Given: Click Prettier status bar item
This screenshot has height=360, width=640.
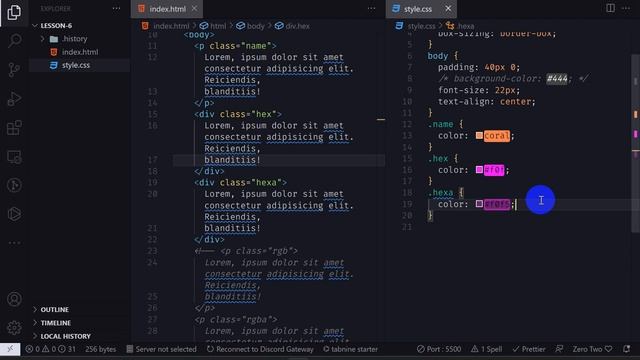Looking at the screenshot, I should pyautogui.click(x=529, y=349).
